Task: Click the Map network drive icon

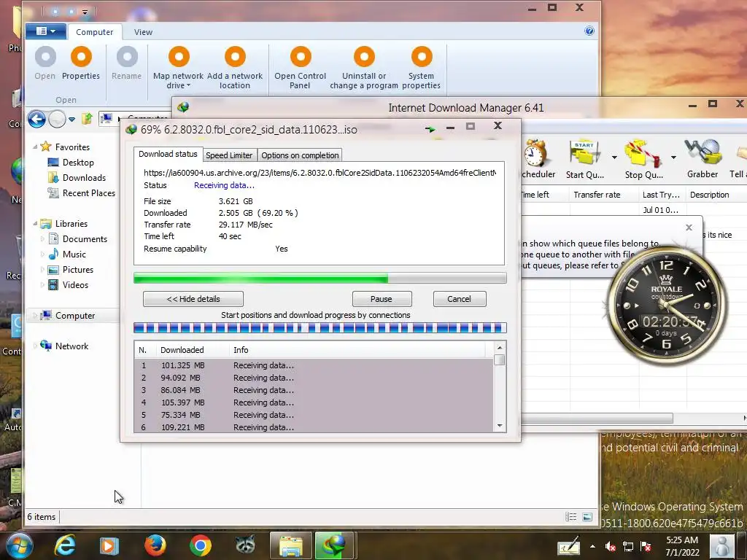Action: point(179,57)
